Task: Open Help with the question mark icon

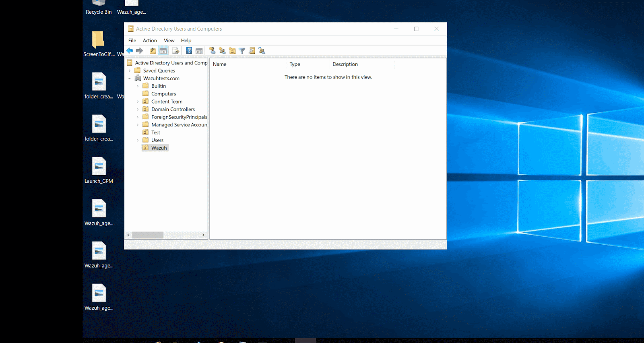Action: pos(189,51)
